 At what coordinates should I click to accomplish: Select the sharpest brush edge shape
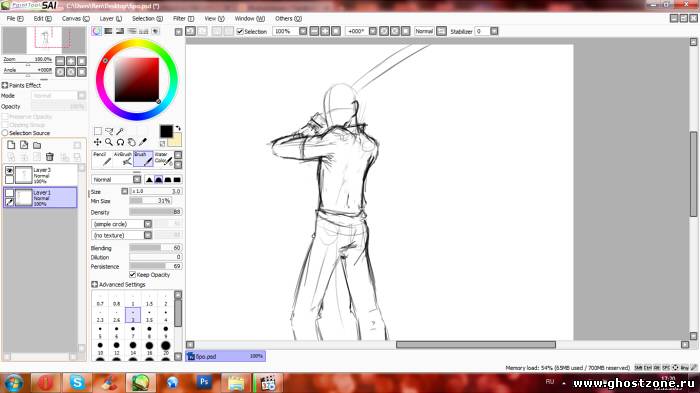point(149,180)
